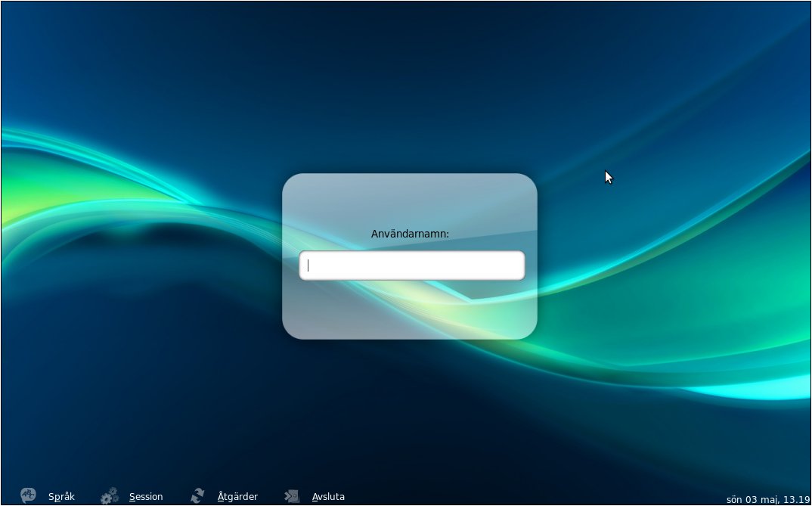Image resolution: width=812 pixels, height=506 pixels.
Task: Click the Avsluta exit icon
Action: 292,496
